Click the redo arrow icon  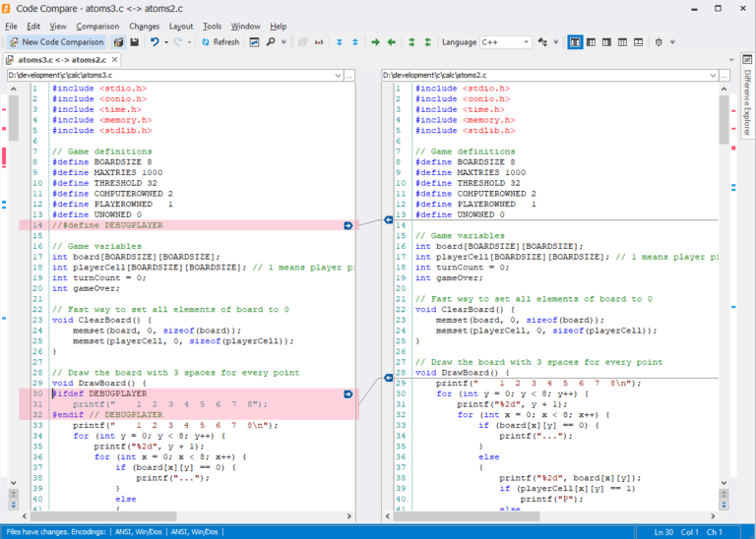(x=178, y=42)
